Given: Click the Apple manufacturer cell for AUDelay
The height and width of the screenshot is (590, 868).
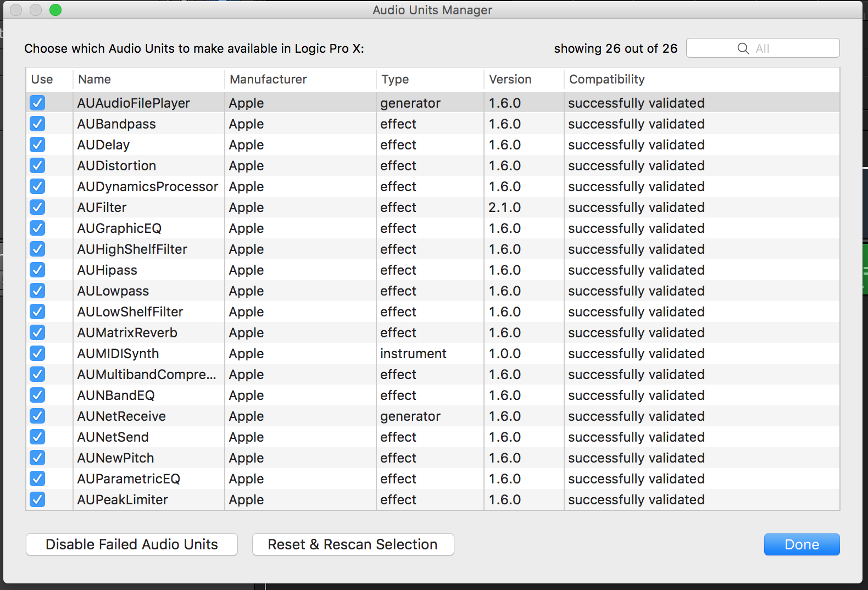Looking at the screenshot, I should (x=246, y=145).
